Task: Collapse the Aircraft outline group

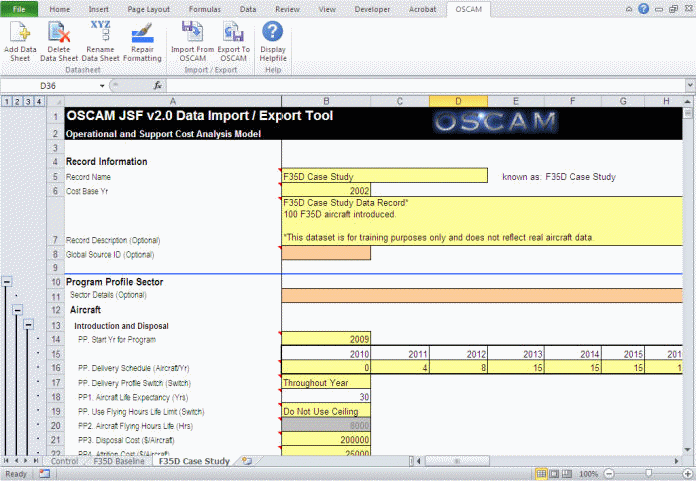Action: tap(17, 310)
